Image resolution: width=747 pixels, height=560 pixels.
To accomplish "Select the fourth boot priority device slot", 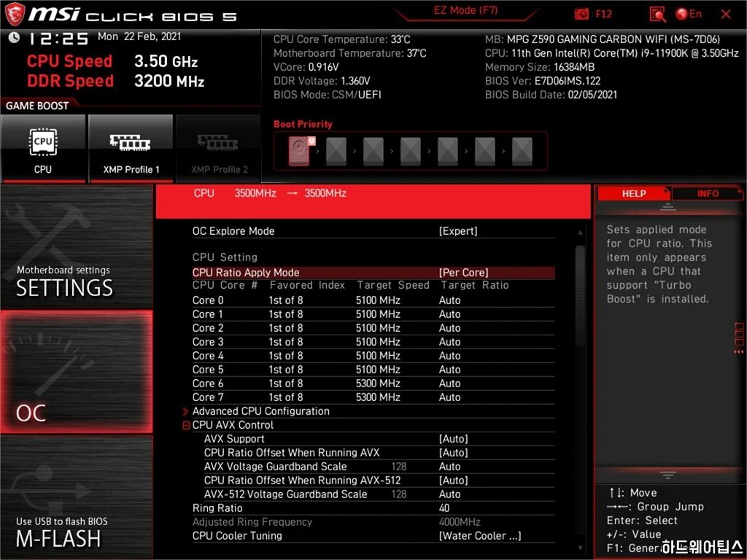I will [411, 151].
